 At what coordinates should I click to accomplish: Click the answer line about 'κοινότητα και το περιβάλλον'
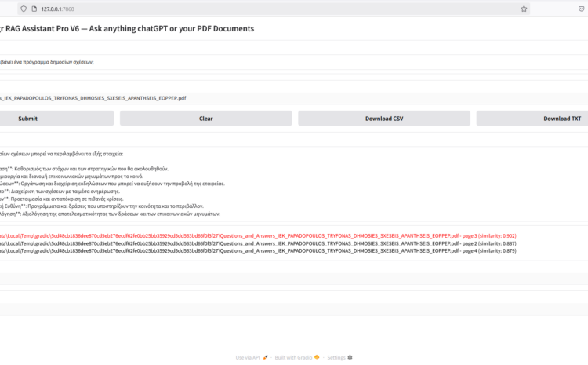tap(102, 206)
